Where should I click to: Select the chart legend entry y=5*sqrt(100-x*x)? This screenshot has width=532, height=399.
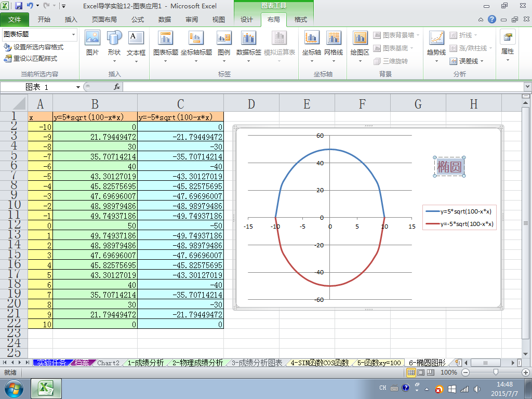[459, 211]
